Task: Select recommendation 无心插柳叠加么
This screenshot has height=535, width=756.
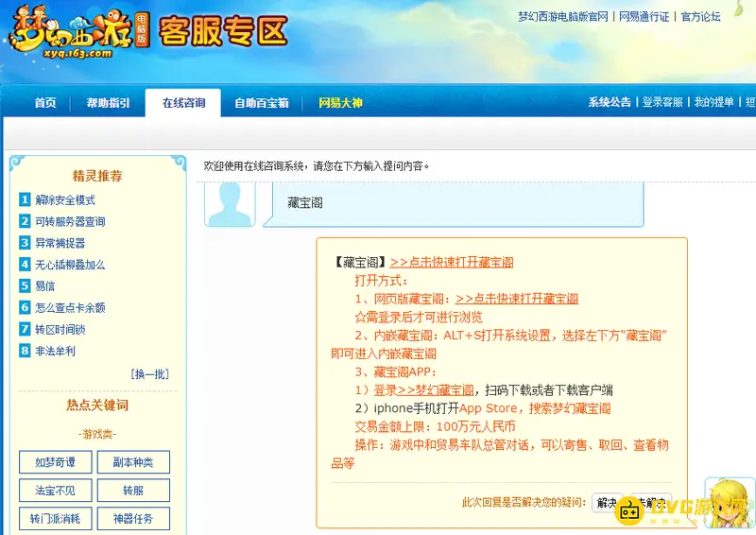Action: point(70,265)
